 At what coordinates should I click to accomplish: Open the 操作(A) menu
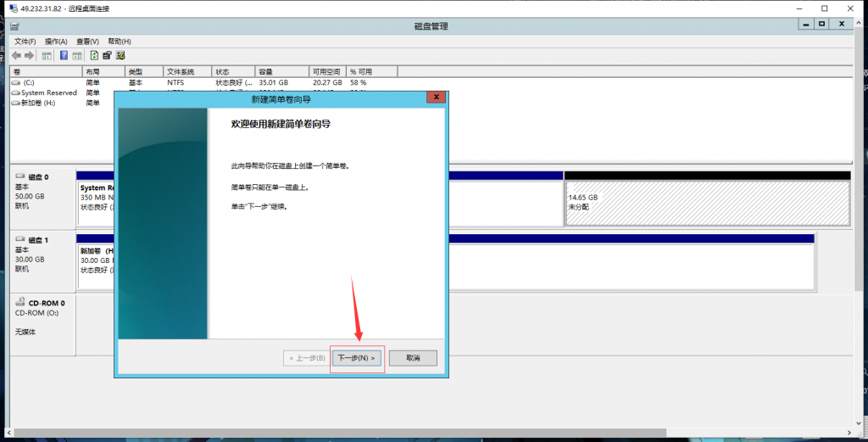56,41
